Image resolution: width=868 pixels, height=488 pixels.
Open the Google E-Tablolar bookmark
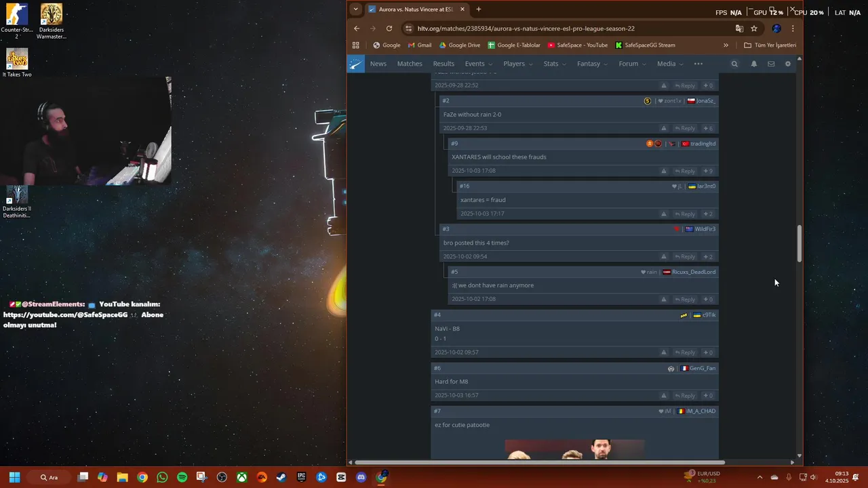point(514,45)
